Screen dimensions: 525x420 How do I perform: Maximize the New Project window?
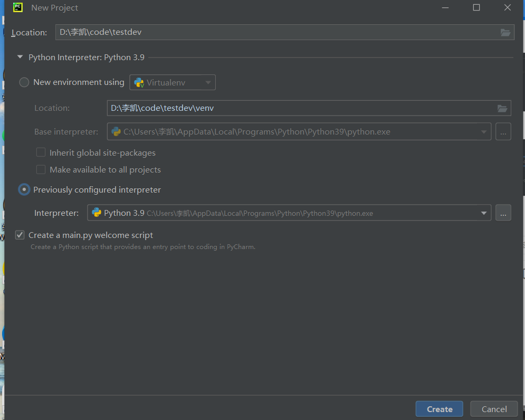(476, 7)
